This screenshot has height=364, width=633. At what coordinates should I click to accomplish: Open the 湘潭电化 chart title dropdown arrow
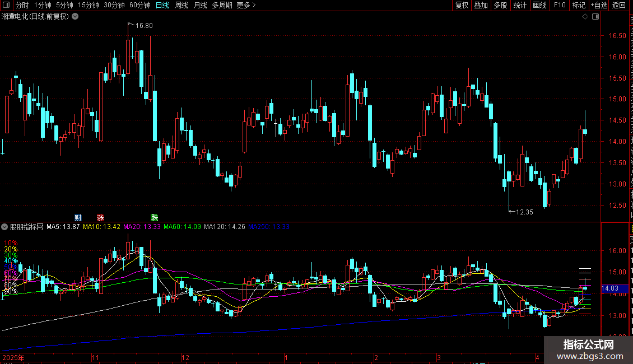pyautogui.click(x=75, y=17)
